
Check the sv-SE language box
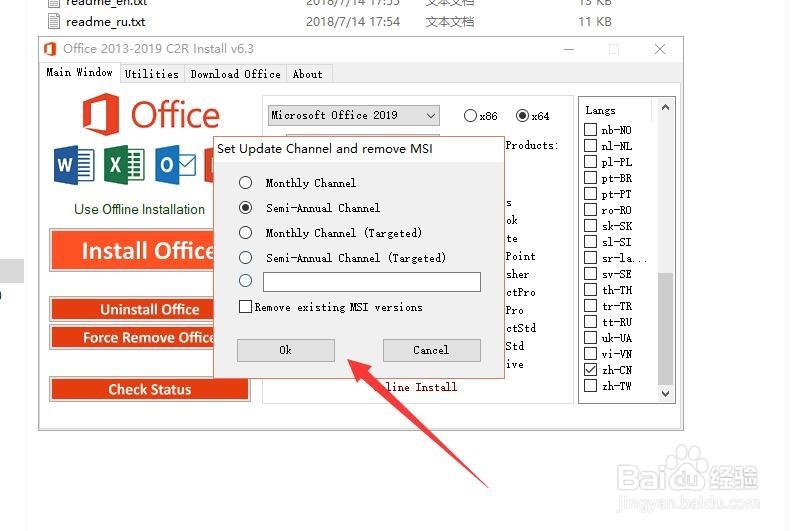click(x=591, y=274)
